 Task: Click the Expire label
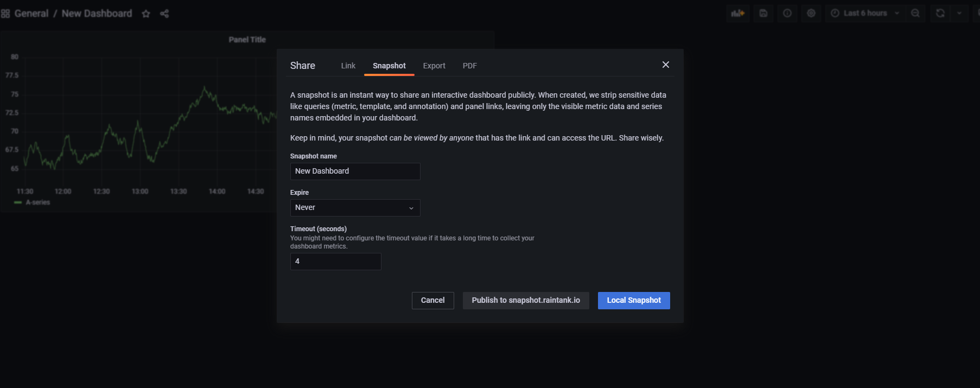click(x=300, y=193)
